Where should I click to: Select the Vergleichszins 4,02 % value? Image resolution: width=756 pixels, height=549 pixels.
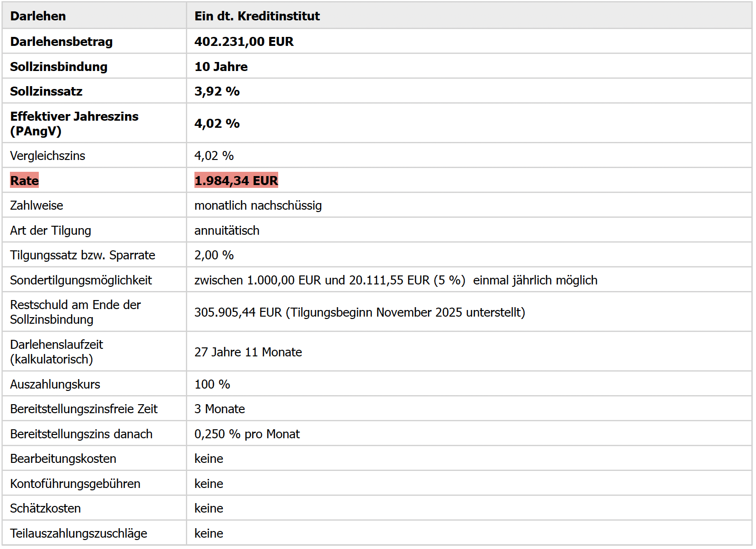click(x=214, y=156)
